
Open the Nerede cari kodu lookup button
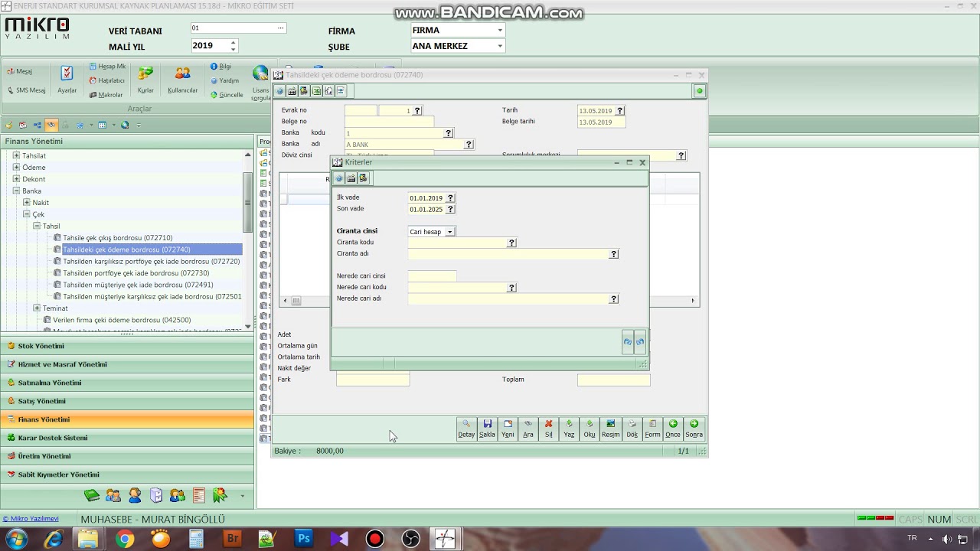(x=511, y=288)
